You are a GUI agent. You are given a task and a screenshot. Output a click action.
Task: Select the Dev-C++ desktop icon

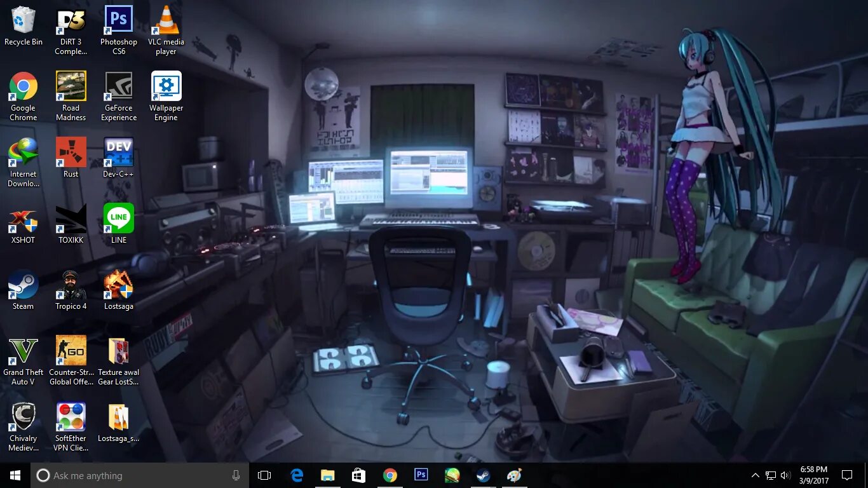(119, 158)
